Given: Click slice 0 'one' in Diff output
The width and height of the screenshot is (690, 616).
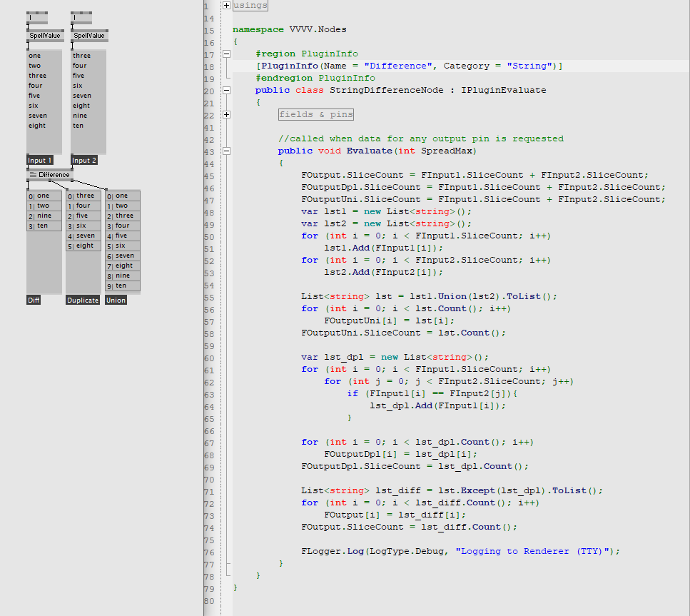Looking at the screenshot, I should coord(44,196).
